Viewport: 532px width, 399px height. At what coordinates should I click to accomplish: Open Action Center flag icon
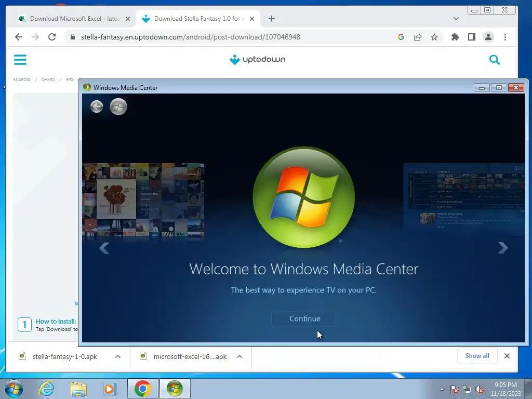pos(455,389)
